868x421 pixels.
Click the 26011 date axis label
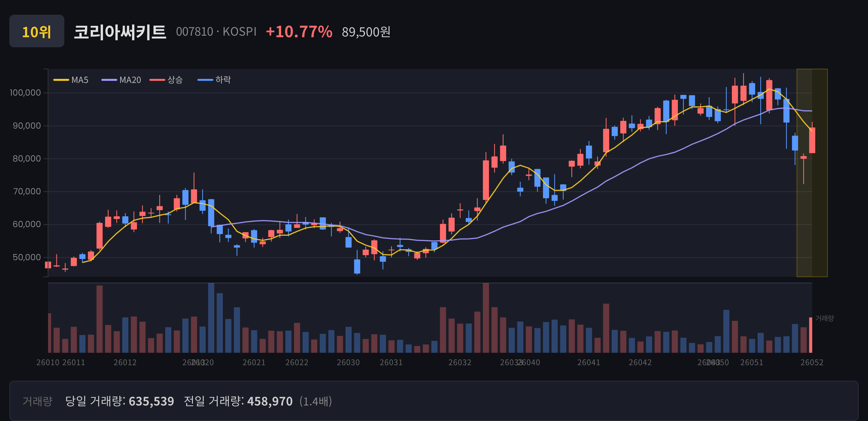[73, 362]
